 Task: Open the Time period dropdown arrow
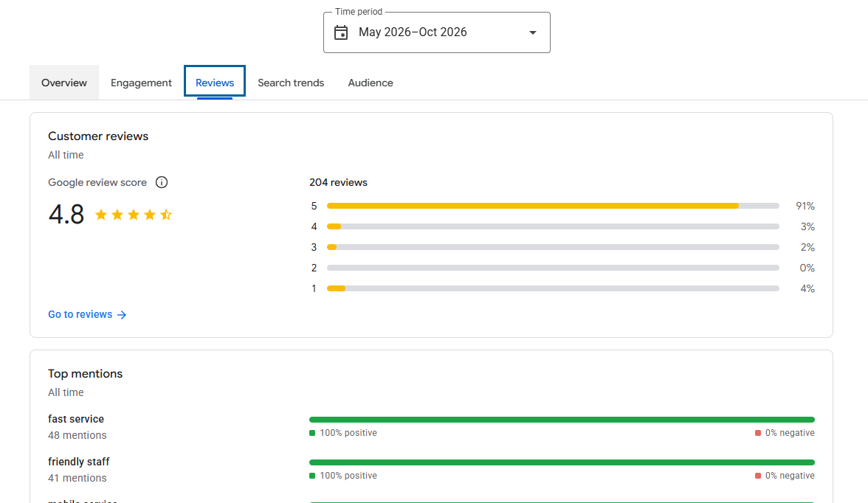[x=533, y=32]
